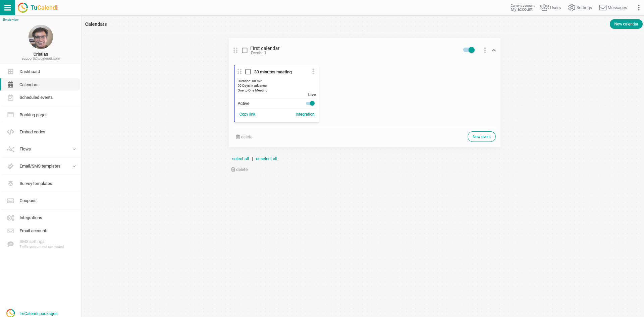This screenshot has width=644, height=317.
Task: Disable the Active toggle on 30 minutes meeting
Action: pos(310,103)
